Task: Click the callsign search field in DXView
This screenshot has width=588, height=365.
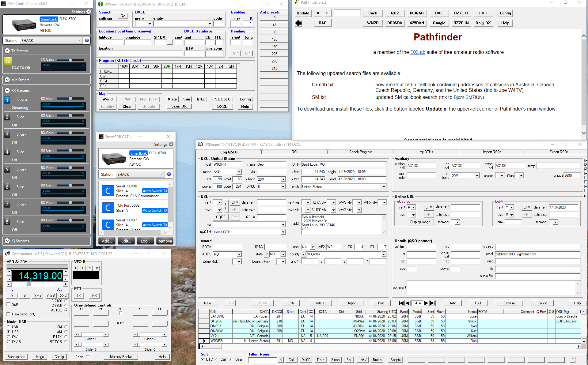Action: pyautogui.click(x=113, y=24)
